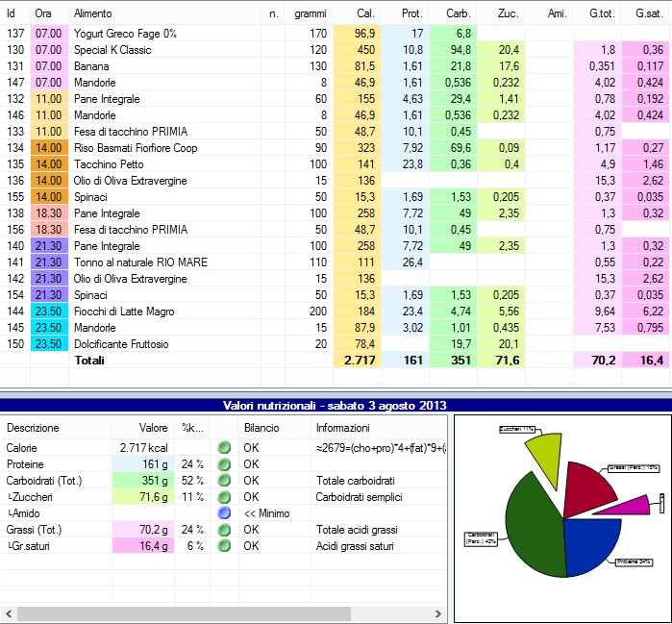Click the green balance icon for Proteine
Image resolution: width=672 pixels, height=624 pixels.
(x=223, y=464)
